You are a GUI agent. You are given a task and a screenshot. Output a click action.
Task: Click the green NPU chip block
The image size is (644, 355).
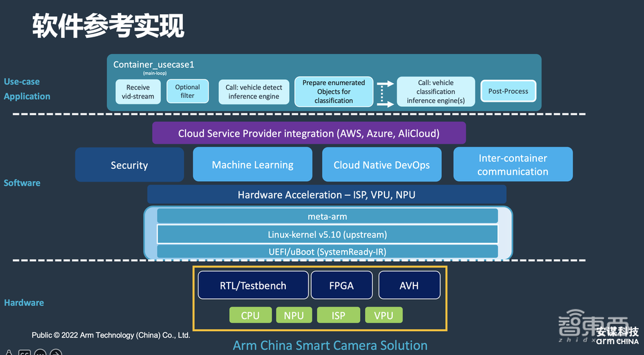[294, 315]
